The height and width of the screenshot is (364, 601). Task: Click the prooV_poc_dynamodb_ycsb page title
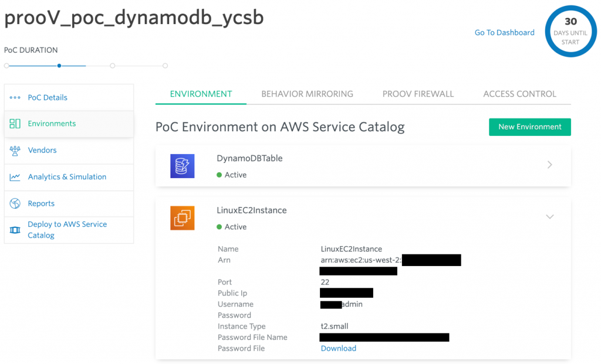click(x=134, y=18)
